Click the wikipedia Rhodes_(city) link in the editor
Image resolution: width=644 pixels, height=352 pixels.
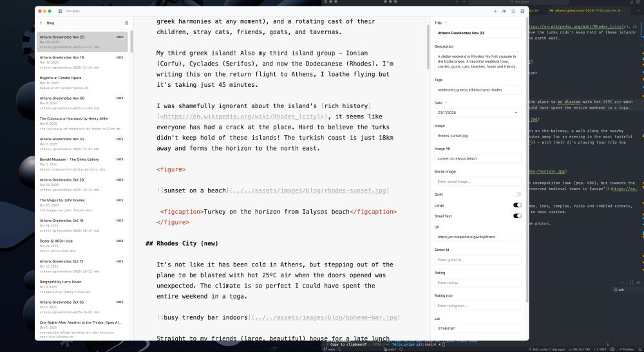pos(242,116)
